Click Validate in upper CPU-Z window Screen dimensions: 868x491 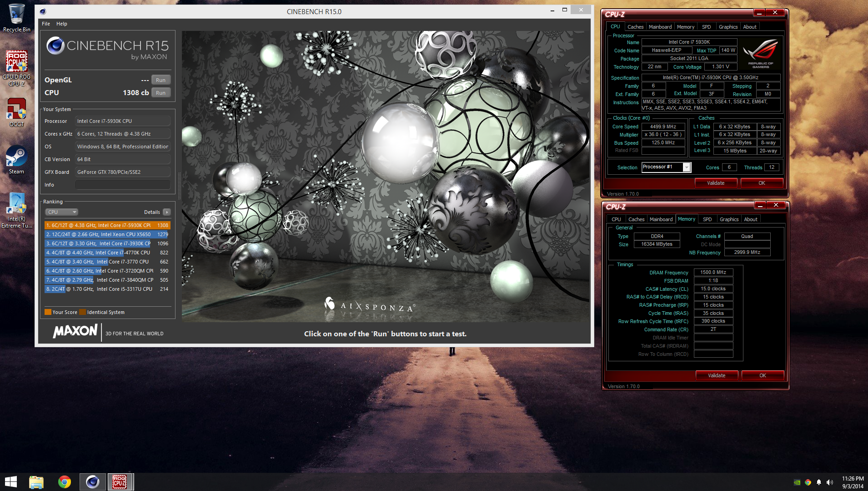(716, 183)
